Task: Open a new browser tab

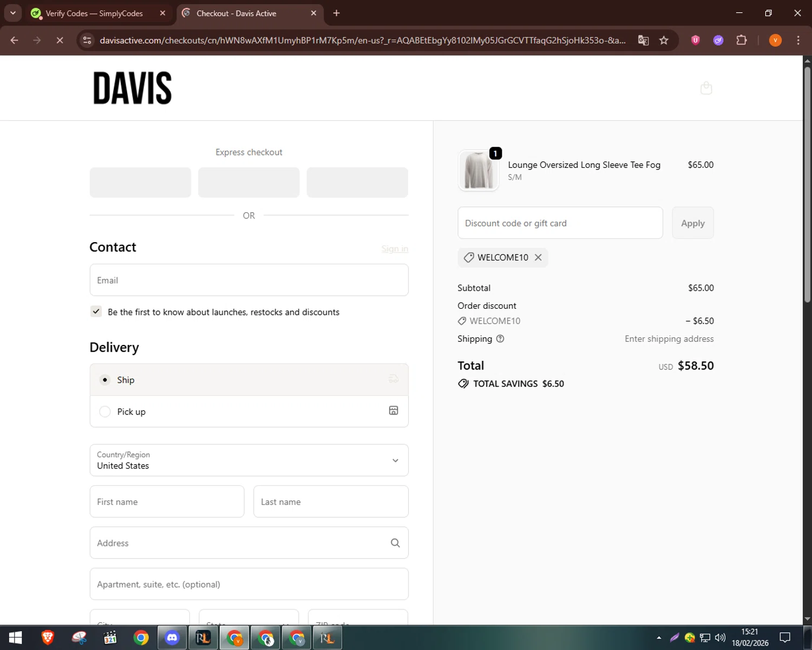Action: (x=336, y=13)
